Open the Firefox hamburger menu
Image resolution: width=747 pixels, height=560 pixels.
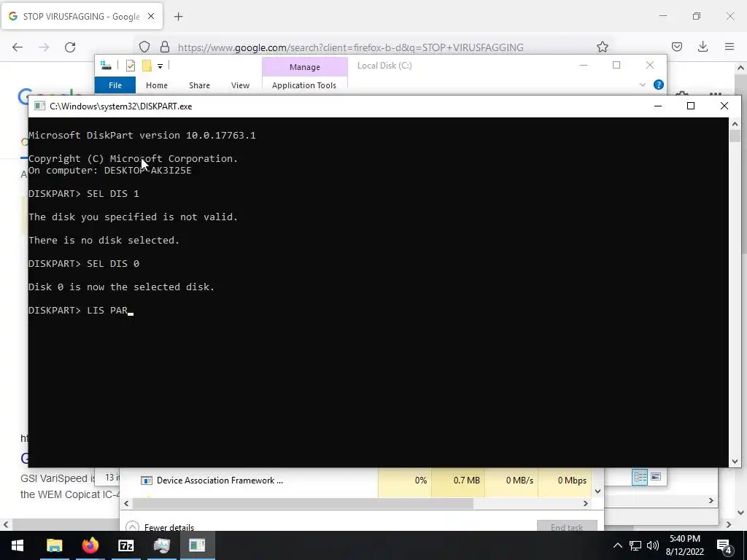(729, 47)
